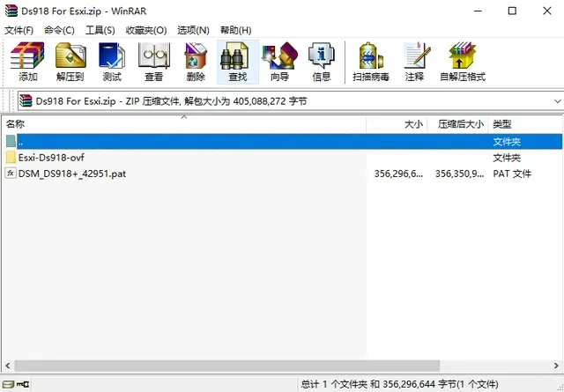Image resolution: width=564 pixels, height=392 pixels.
Task: Click the 查看 (View) toolbar icon
Action: pos(154,55)
